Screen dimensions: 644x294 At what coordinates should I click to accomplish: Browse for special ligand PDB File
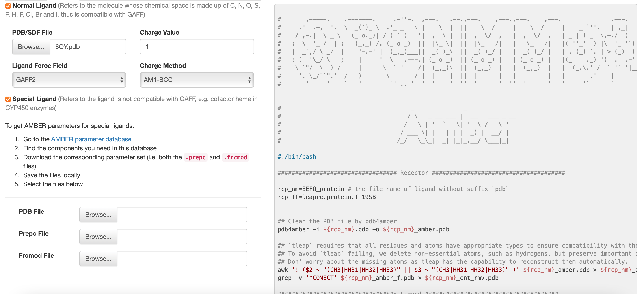(x=98, y=215)
